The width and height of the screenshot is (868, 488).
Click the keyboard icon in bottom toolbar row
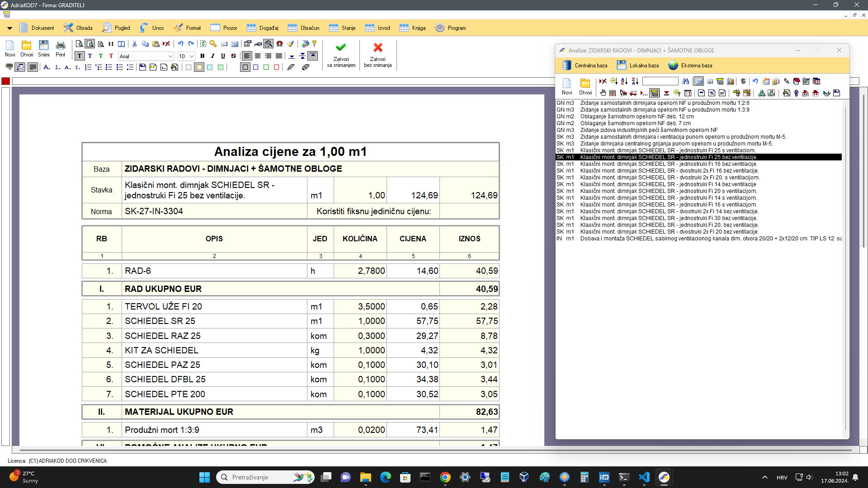click(x=9, y=67)
